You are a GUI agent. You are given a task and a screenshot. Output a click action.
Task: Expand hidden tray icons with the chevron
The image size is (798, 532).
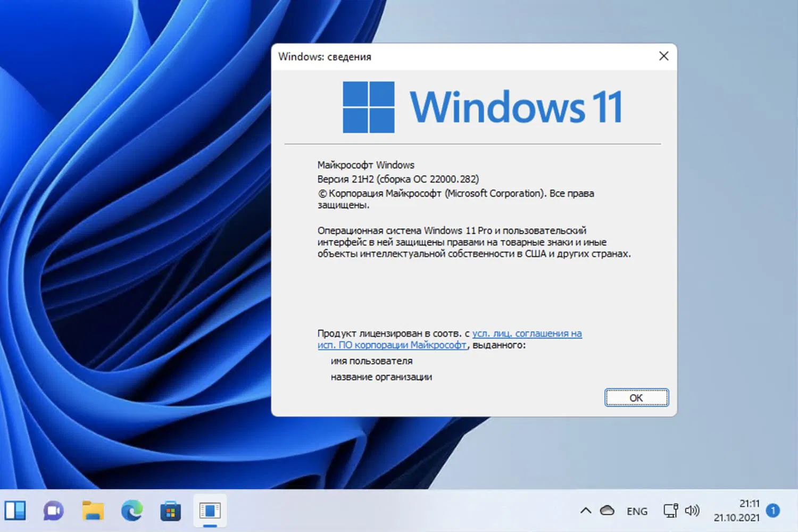tap(585, 510)
